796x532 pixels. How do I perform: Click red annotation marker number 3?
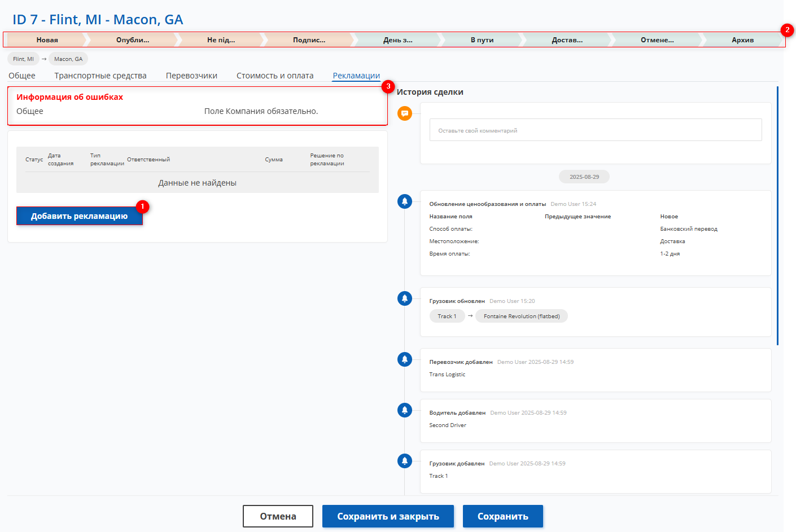pyautogui.click(x=388, y=86)
